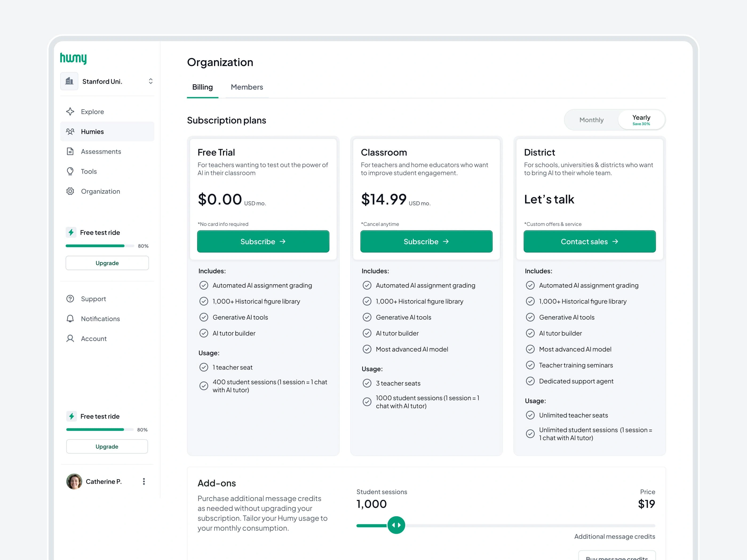Screen dimensions: 747x560
Task: Click Contact sales on District plan
Action: [589, 242]
